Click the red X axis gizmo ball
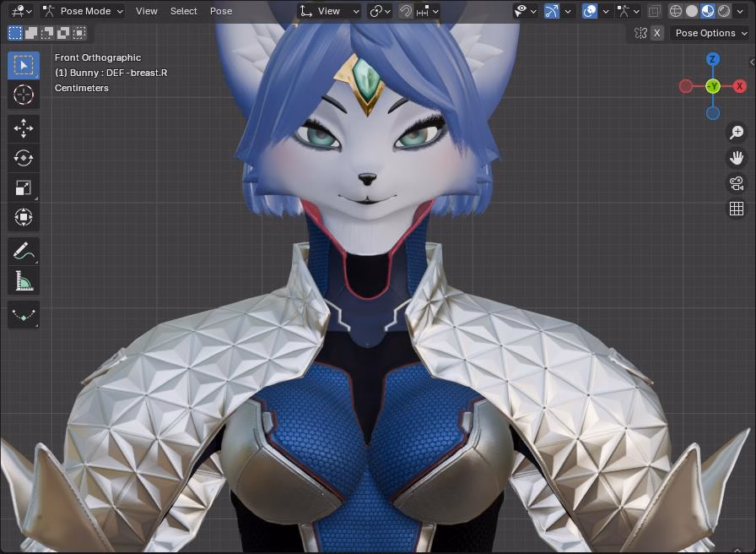This screenshot has height=554, width=756. coord(739,86)
